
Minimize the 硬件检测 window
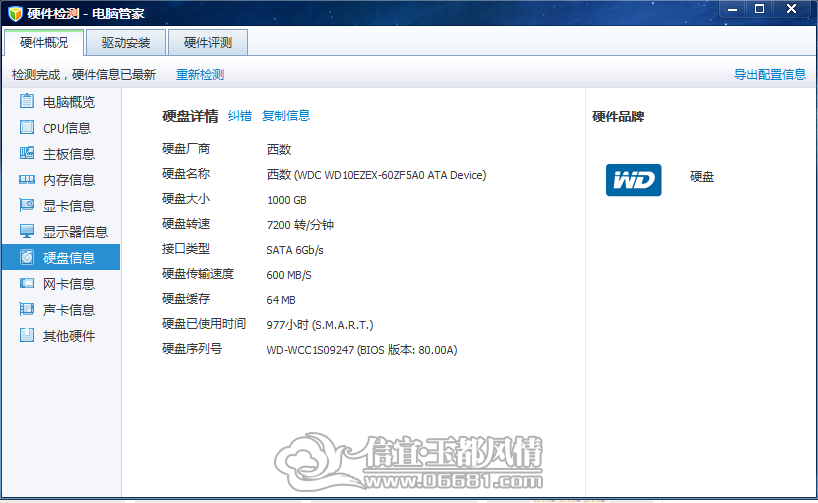[732, 9]
